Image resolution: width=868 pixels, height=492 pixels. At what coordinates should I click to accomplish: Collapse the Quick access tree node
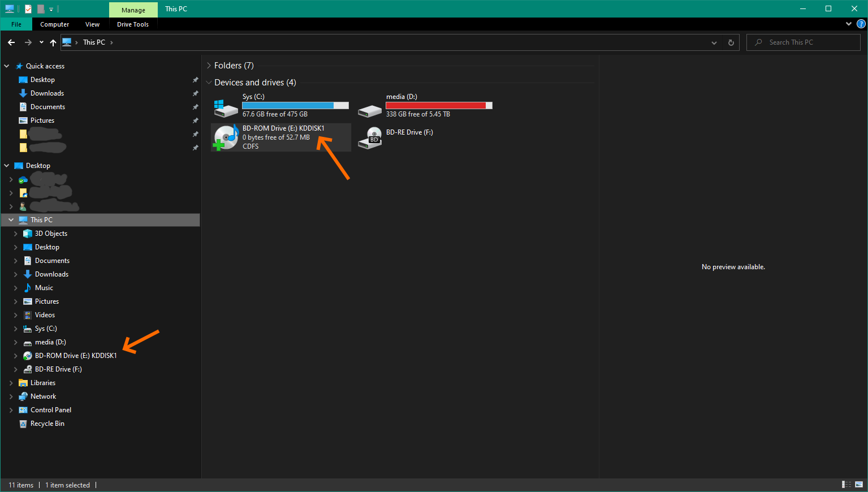coord(7,66)
